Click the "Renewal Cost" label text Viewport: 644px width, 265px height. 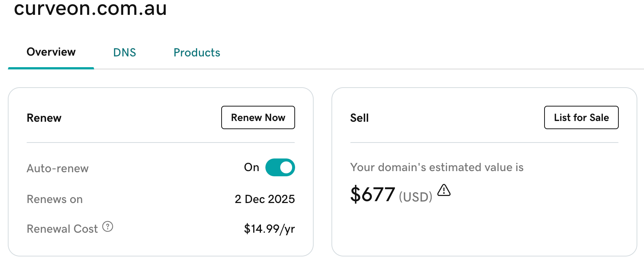click(x=62, y=229)
